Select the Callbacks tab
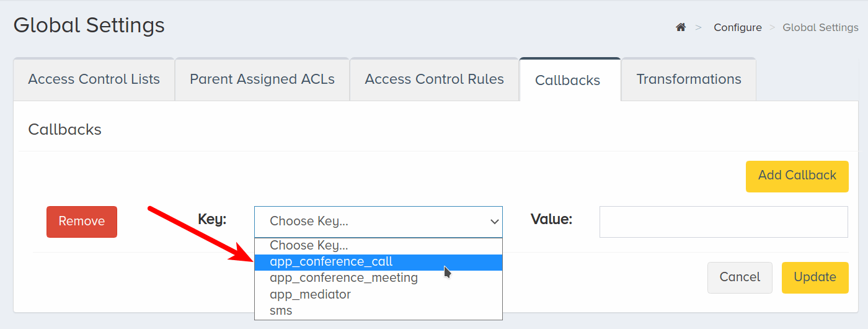Viewport: 868px width, 329px height. [567, 80]
